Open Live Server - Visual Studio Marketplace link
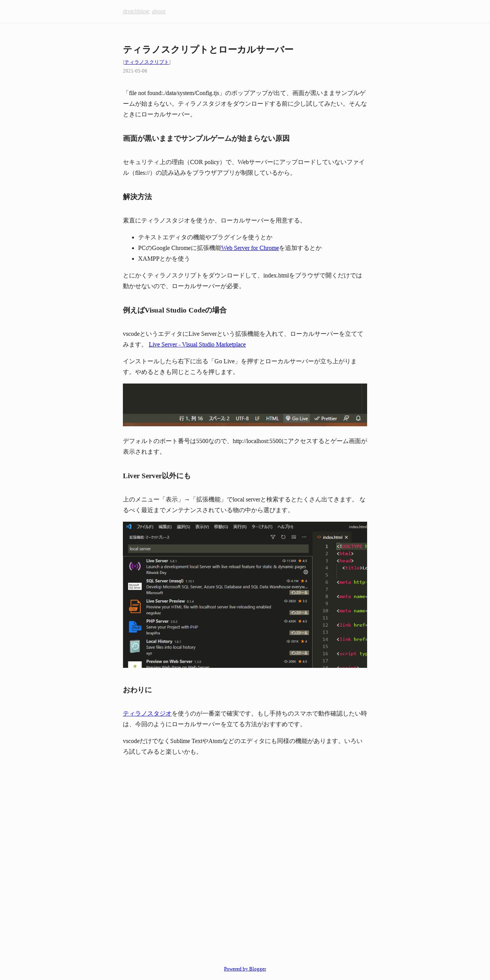490x980 pixels. (x=197, y=345)
